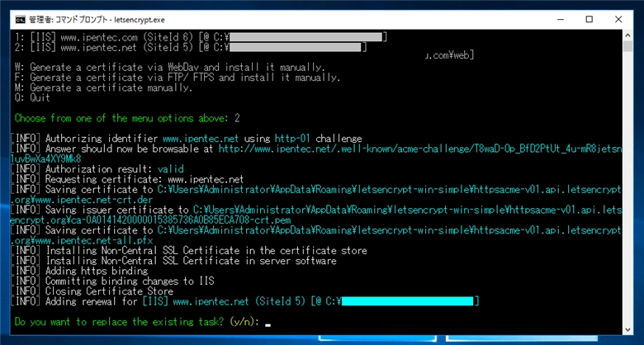Click the 'Closing Certificate Store' line
This screenshot has width=644, height=345.
point(92,291)
